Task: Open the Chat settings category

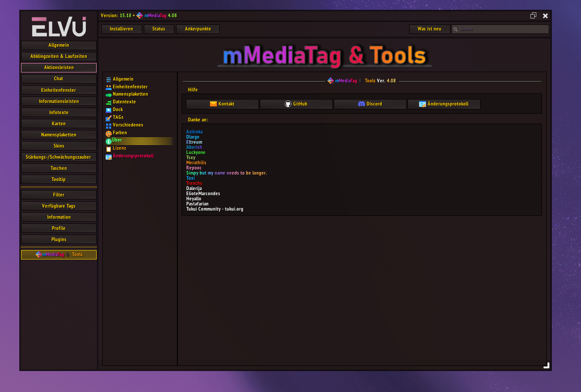Action: coord(59,79)
